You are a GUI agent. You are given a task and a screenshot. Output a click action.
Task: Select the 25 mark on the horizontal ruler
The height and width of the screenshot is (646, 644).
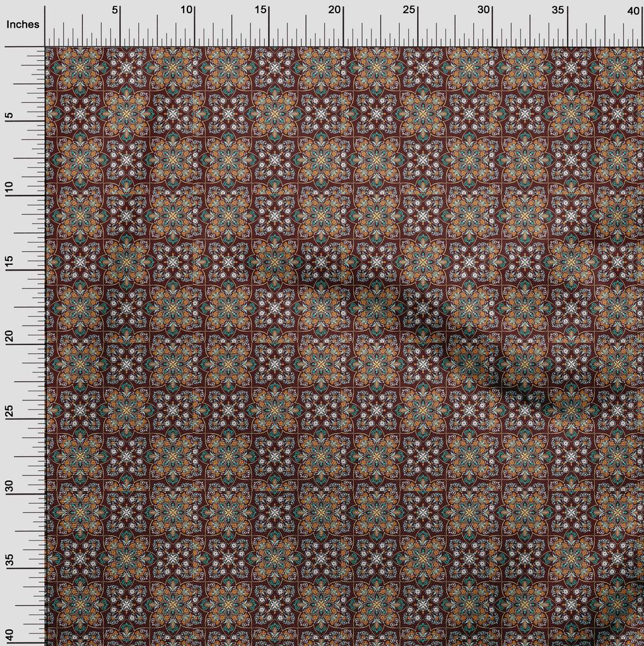409,11
